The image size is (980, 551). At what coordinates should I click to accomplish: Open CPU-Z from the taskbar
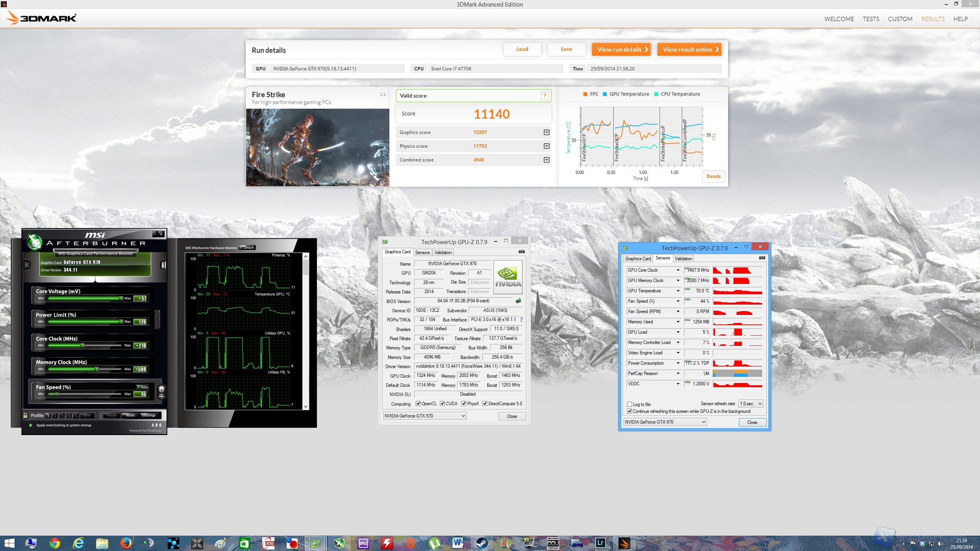click(363, 543)
